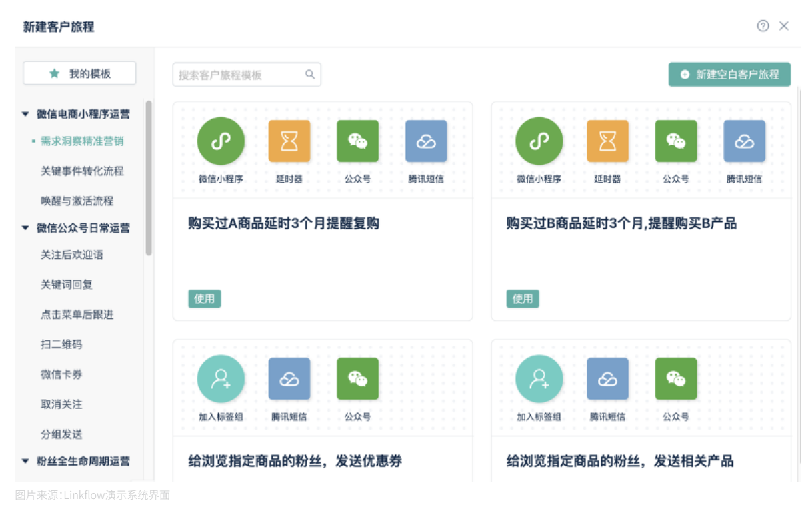The height and width of the screenshot is (513, 812).
Task: Click the sidebar vertical scrollbar
Action: click(149, 178)
